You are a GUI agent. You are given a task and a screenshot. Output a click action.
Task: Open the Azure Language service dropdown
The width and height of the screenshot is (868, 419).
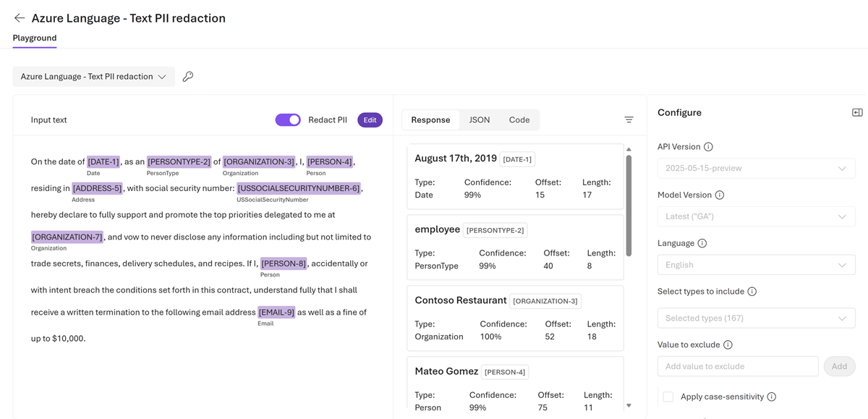click(x=94, y=77)
